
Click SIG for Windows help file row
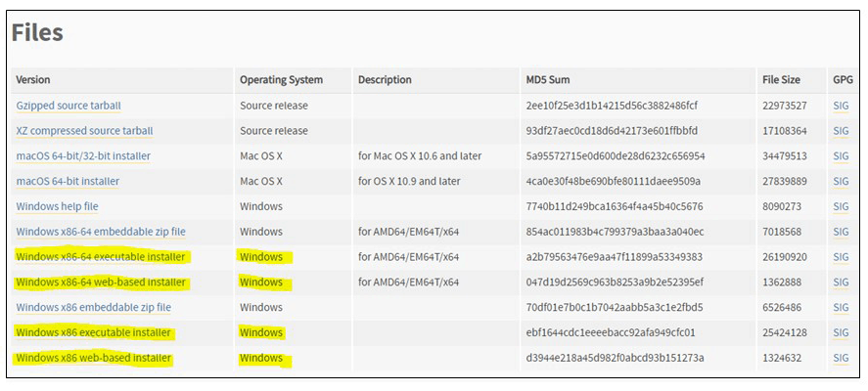point(841,207)
